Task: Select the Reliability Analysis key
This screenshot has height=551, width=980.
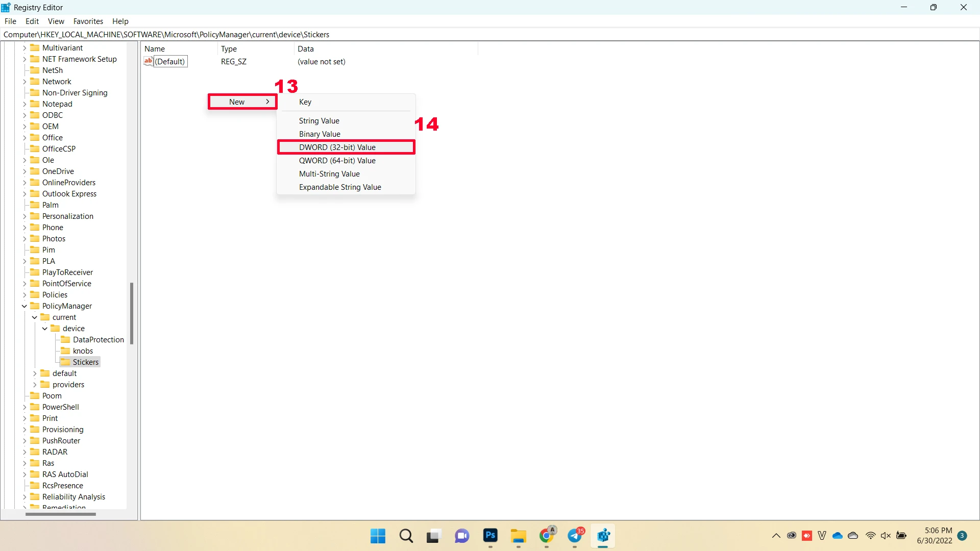Action: [x=73, y=496]
